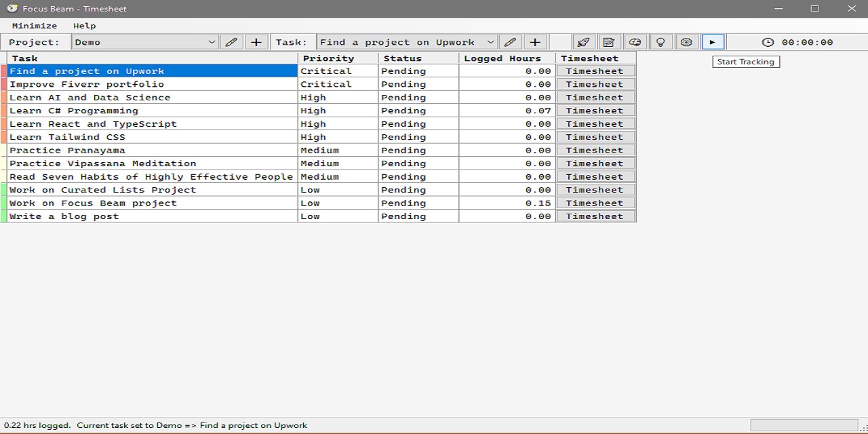The width and height of the screenshot is (868, 434).
Task: Sort by the Task column header
Action: 152,58
